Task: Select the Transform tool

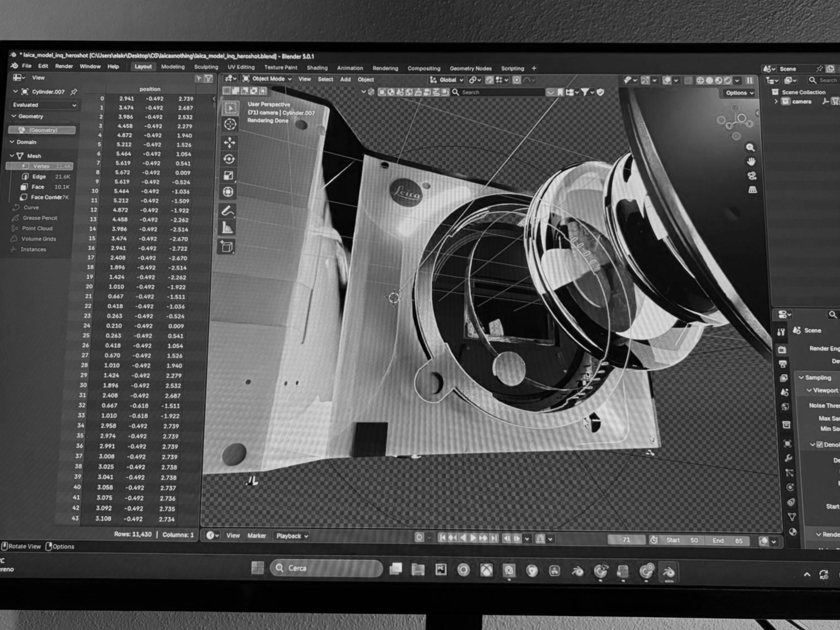Action: coord(228,192)
